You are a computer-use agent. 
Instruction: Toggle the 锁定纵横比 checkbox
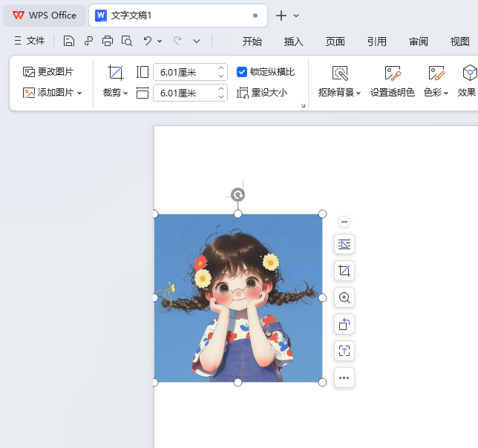(x=242, y=72)
